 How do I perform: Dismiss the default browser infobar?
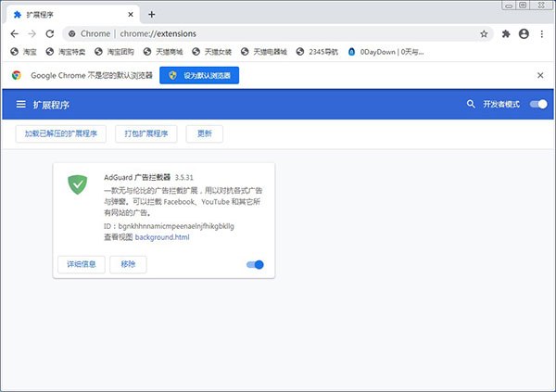pyautogui.click(x=540, y=75)
